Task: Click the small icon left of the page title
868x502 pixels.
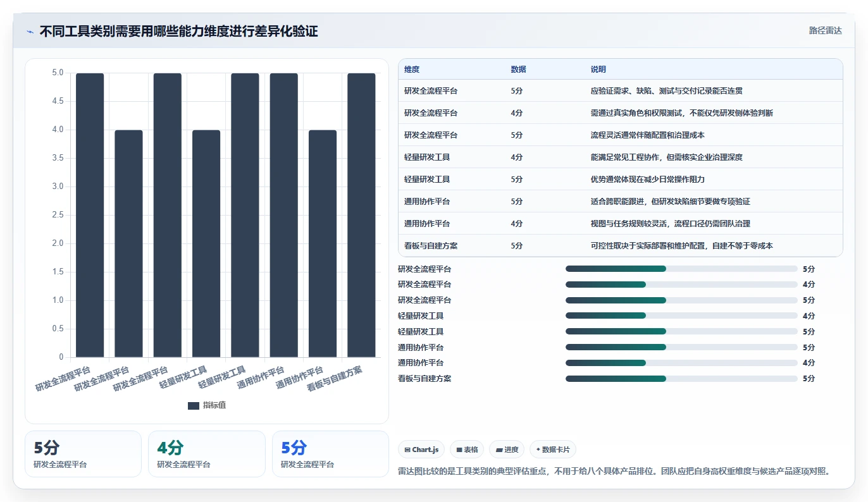Action: (x=30, y=32)
